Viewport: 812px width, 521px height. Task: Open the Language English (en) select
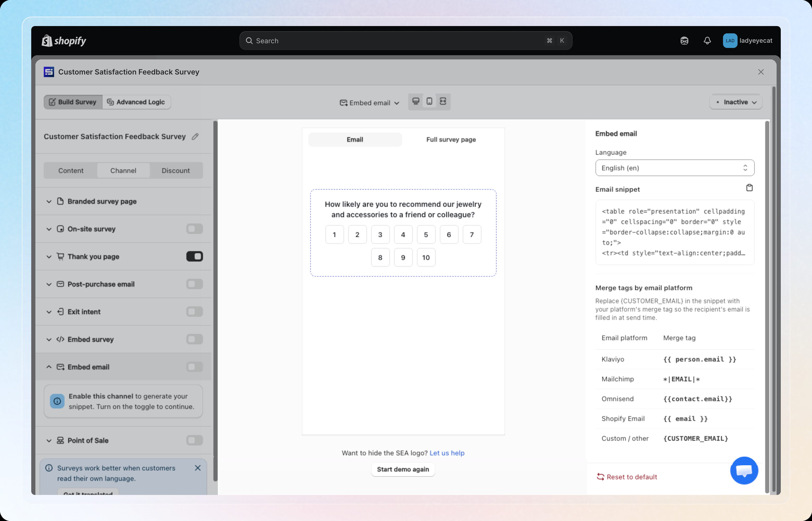coord(675,168)
